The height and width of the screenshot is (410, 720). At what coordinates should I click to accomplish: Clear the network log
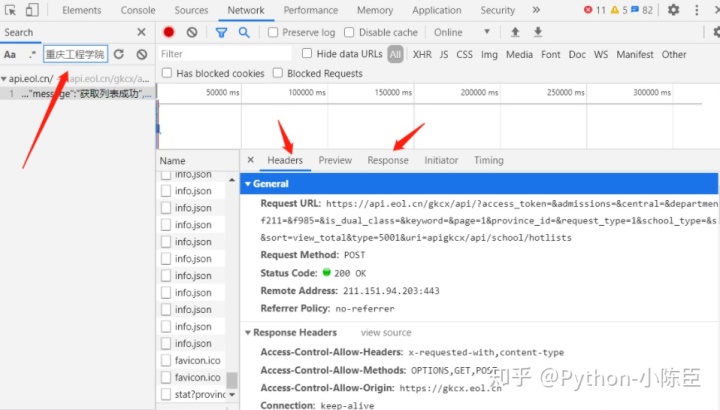[x=192, y=32]
